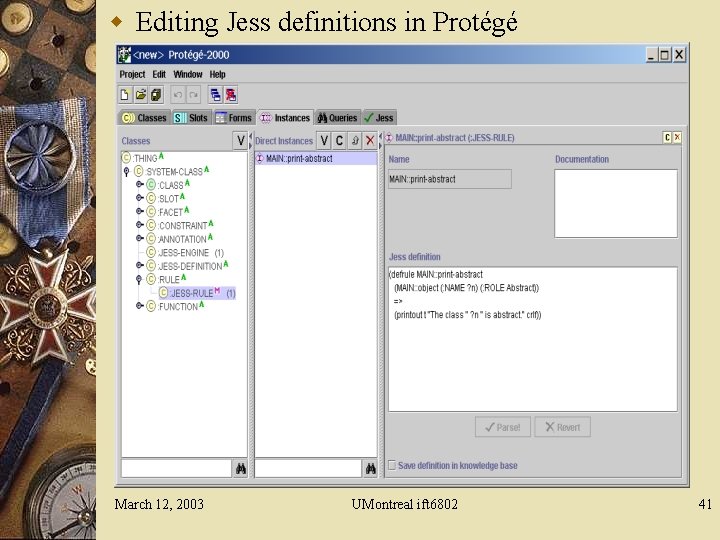This screenshot has width=720, height=540.
Task: Click the binoculars search icon under Direct Instances
Action: pyautogui.click(x=370, y=468)
